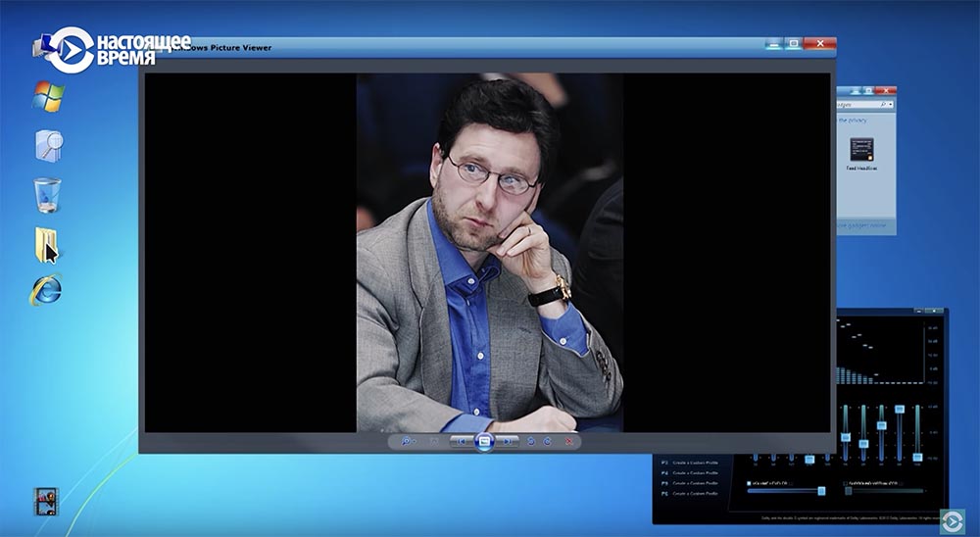Minimize the dark audio equalizer window
The image size is (980, 537).
click(x=919, y=311)
